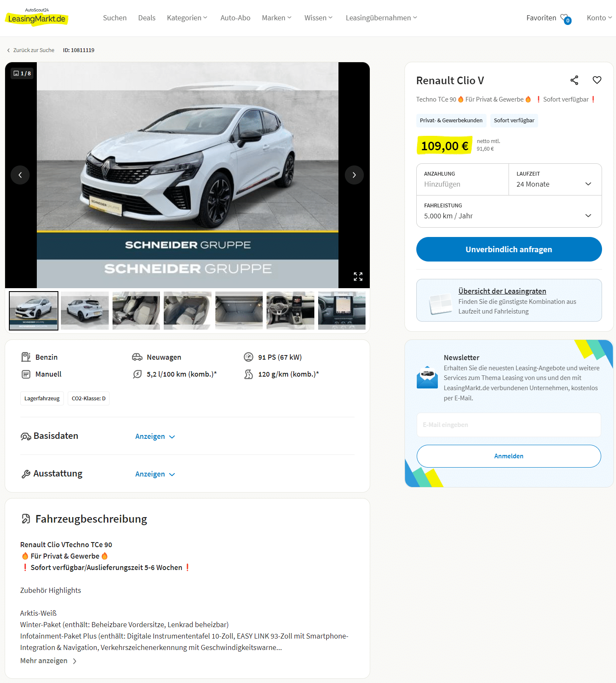
Task: Click the Anzahlung Hinzufügen field
Action: 462,179
